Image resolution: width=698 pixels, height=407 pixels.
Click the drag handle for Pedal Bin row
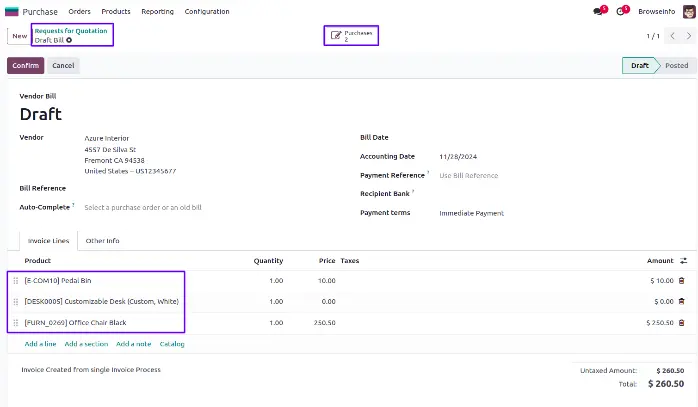15,281
